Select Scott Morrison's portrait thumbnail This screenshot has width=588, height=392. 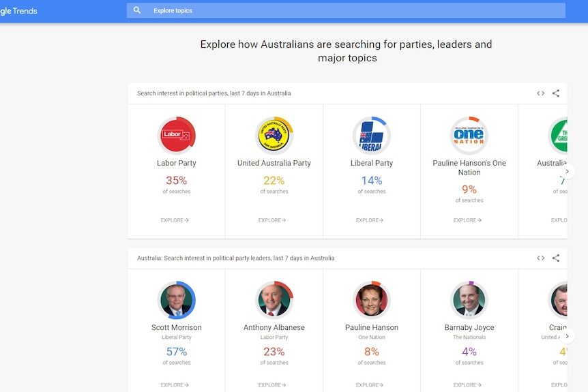click(x=176, y=300)
